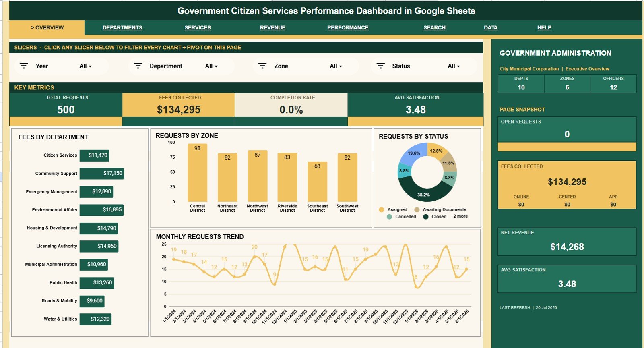Viewport: 644px width, 348px height.
Task: Click the Southwest District bar
Action: 347,177
